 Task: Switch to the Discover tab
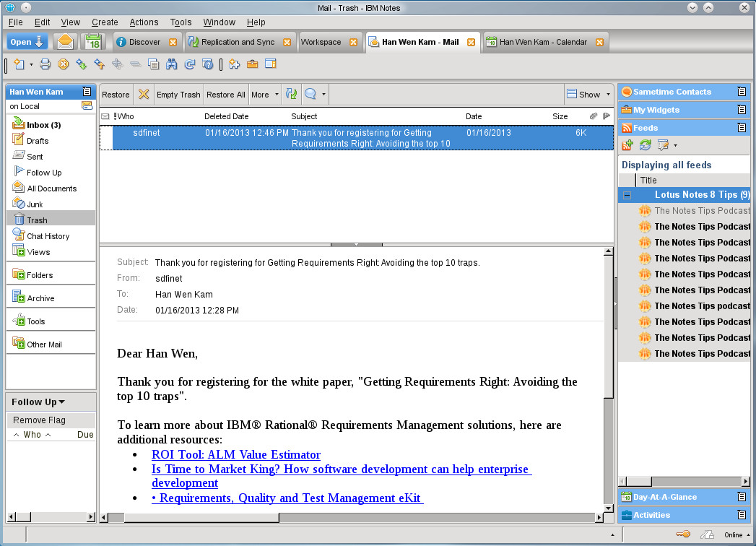[x=144, y=42]
